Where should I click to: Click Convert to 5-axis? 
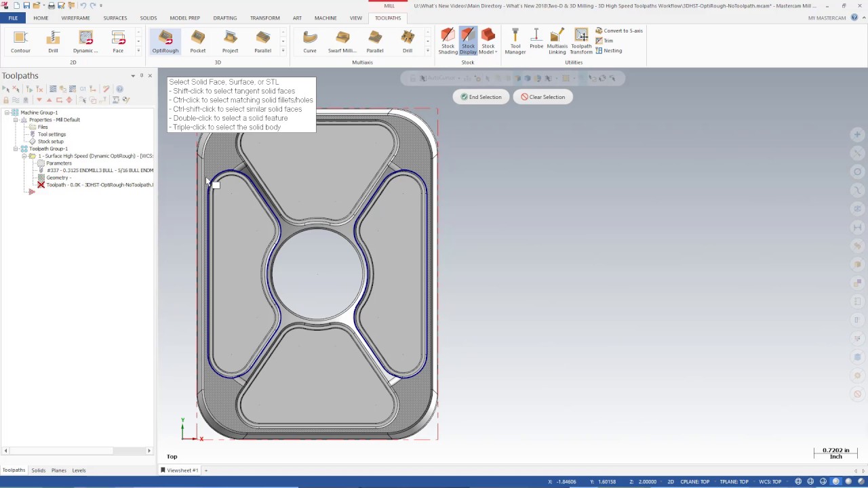click(619, 30)
